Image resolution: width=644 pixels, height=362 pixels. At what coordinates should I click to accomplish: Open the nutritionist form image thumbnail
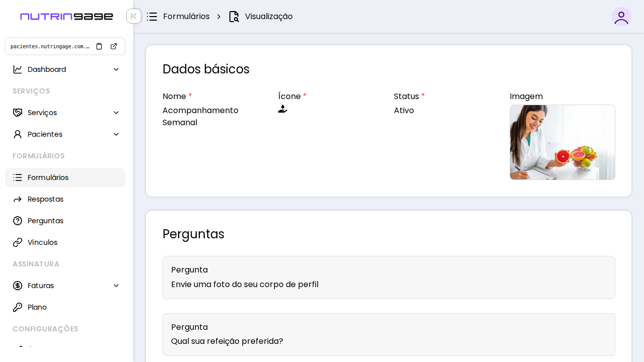click(x=562, y=142)
